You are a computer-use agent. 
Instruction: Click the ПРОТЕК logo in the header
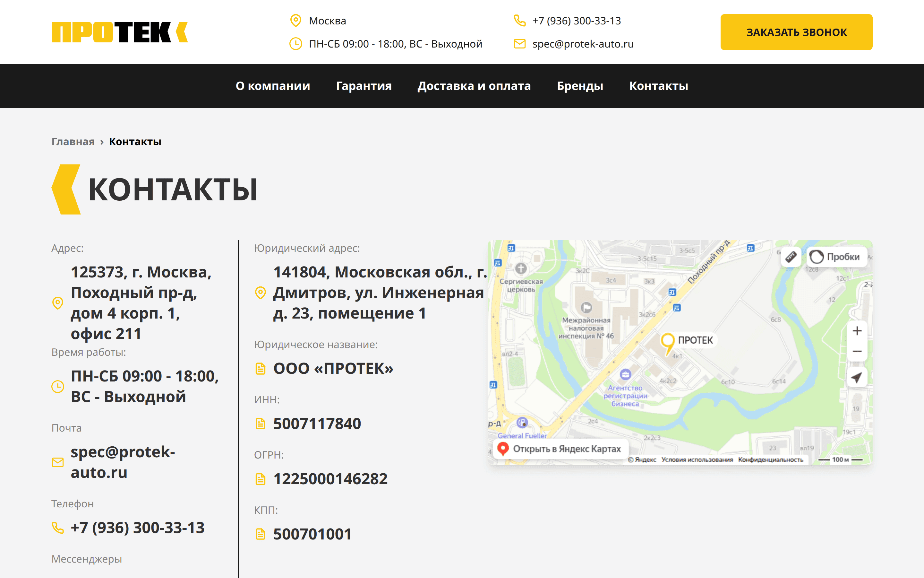click(119, 32)
